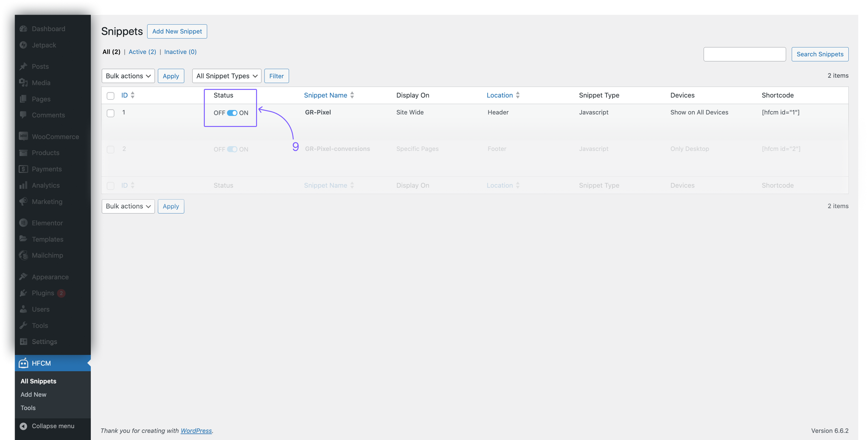Click the HFCM robot icon
868x440 pixels.
coord(23,363)
